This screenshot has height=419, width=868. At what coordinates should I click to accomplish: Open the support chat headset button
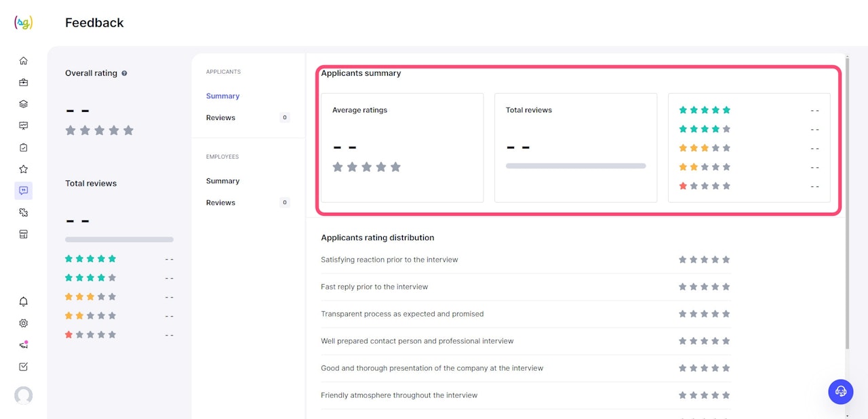(841, 391)
